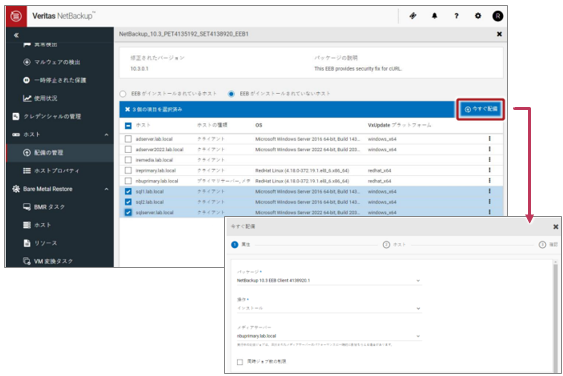The width and height of the screenshot is (563, 376).
Task: Click the Deploy Now button
Action: (x=481, y=109)
